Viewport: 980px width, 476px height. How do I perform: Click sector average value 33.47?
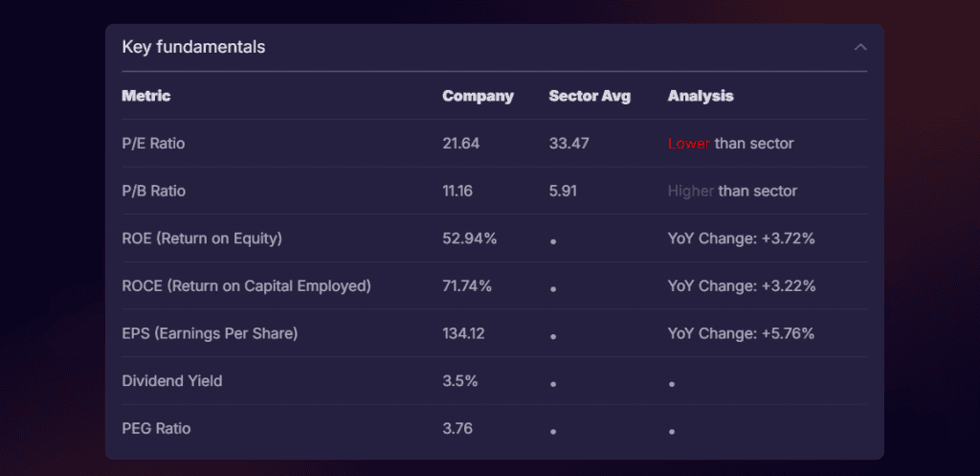click(x=568, y=144)
